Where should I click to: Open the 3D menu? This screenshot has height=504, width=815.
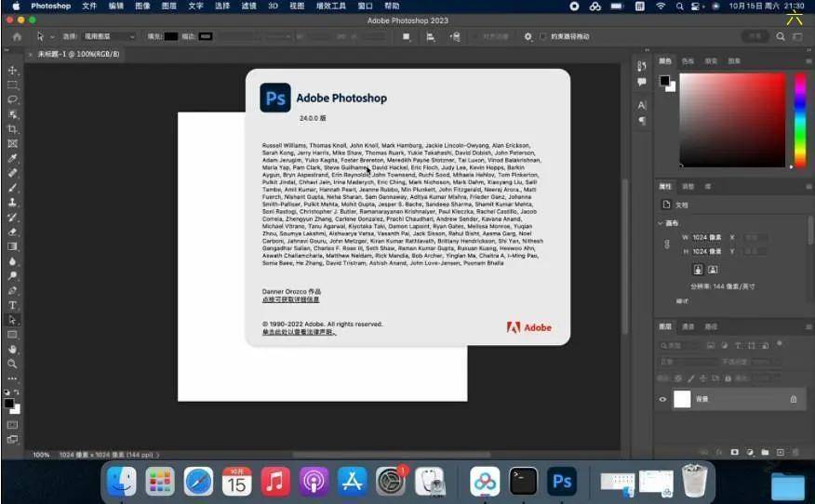tap(273, 6)
